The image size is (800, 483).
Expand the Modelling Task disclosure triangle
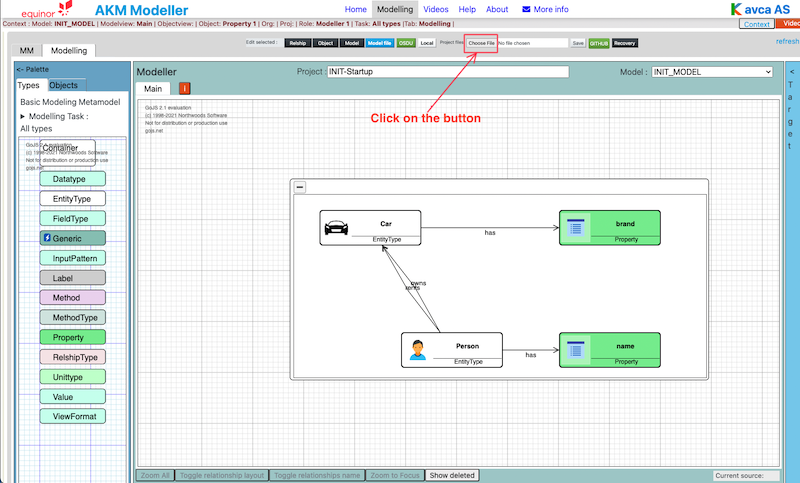click(23, 117)
